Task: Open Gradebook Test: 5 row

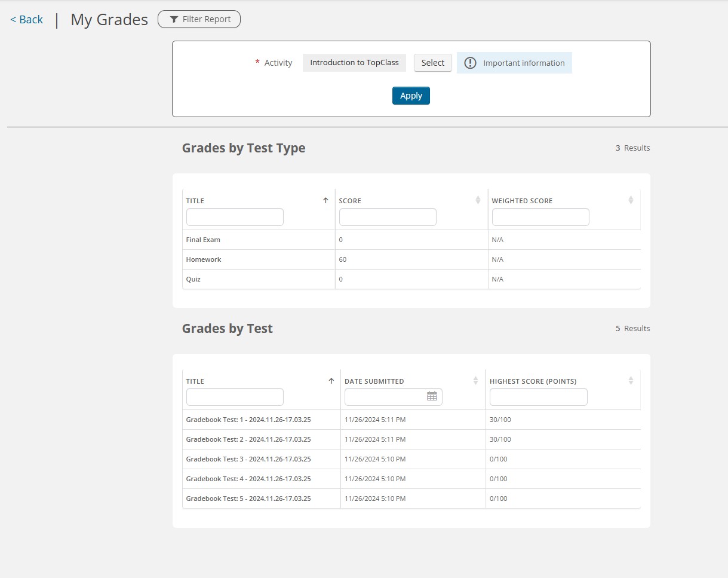Action: coord(248,499)
